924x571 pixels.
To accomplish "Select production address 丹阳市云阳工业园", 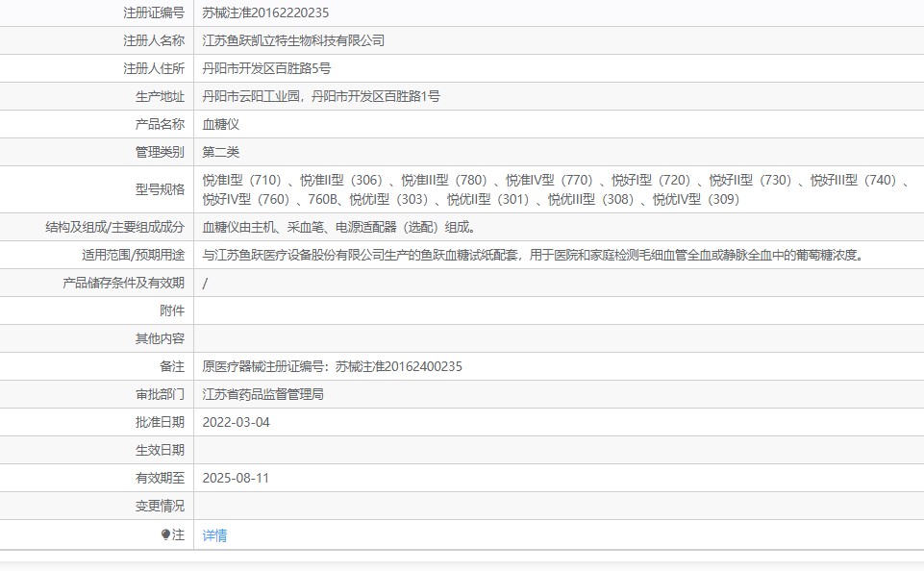I will point(251,96).
